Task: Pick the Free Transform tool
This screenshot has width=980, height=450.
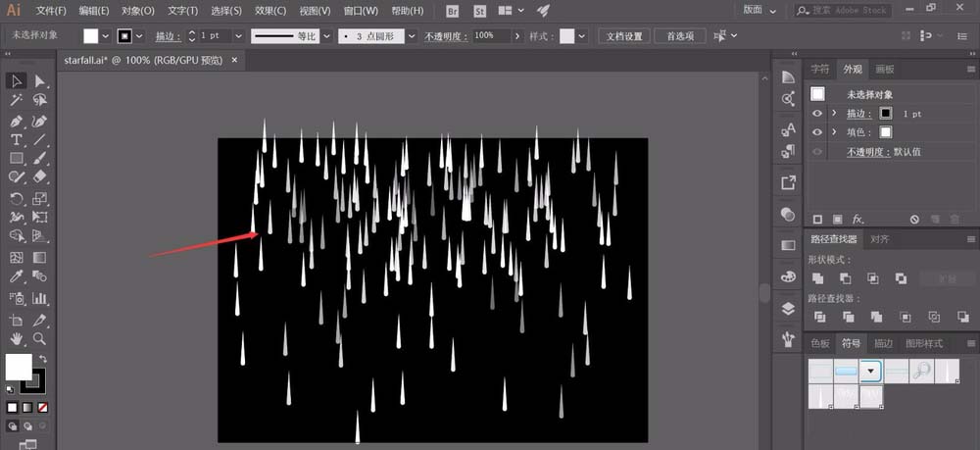Action: (x=40, y=218)
